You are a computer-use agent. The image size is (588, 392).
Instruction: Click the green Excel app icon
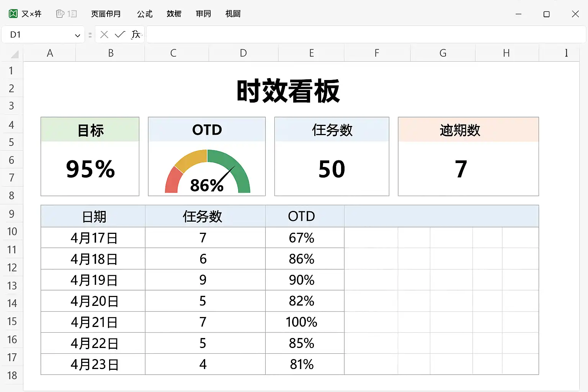[x=13, y=14]
